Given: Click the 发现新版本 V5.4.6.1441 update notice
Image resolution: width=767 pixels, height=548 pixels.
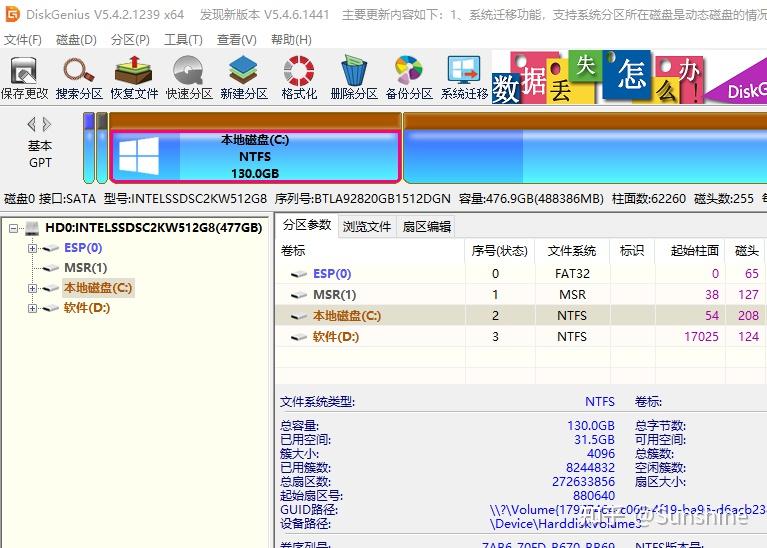Looking at the screenshot, I should pyautogui.click(x=264, y=15).
